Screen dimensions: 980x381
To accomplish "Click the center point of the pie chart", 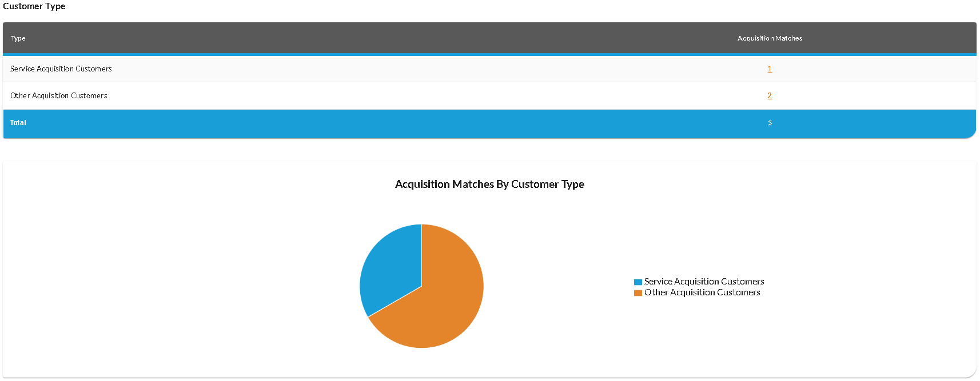I will click(421, 286).
